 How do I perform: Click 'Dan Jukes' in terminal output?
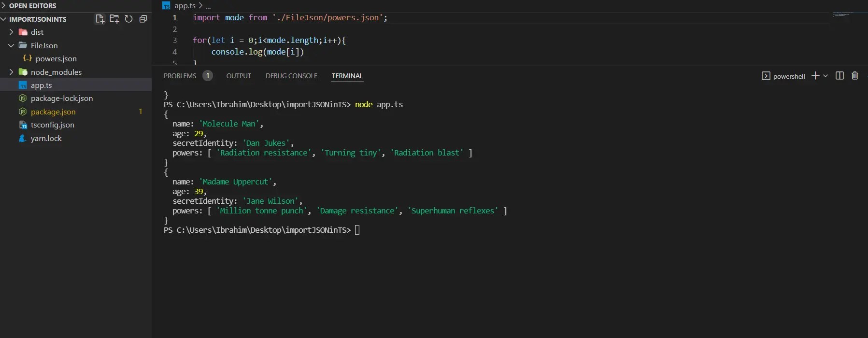tap(266, 143)
